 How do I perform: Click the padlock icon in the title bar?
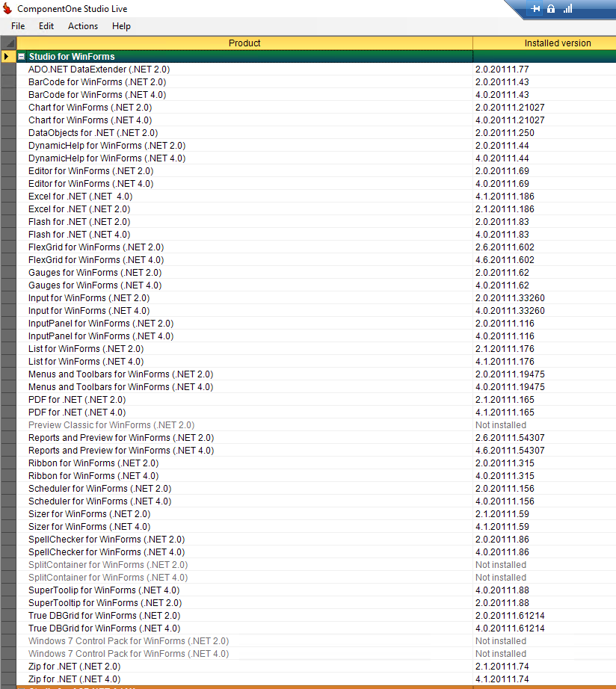551,8
